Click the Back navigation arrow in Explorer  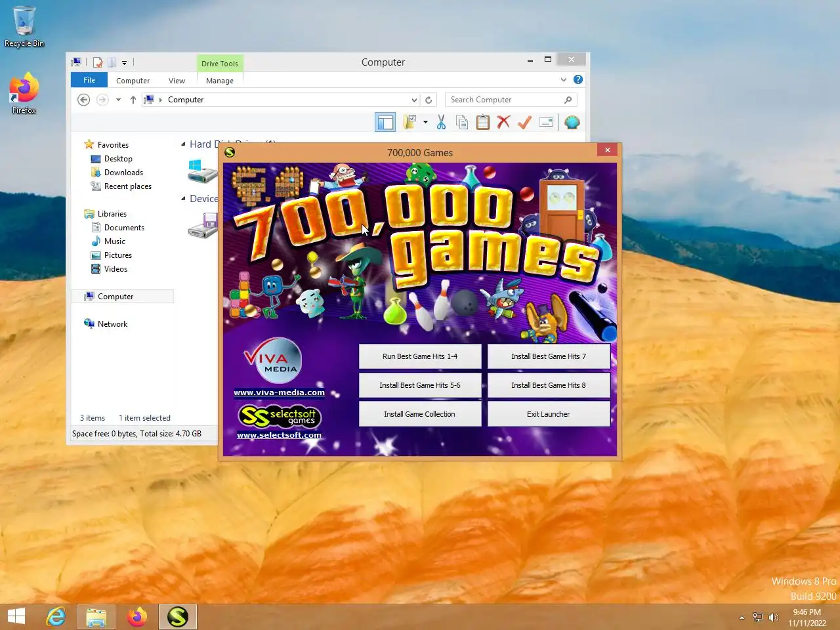tap(83, 100)
